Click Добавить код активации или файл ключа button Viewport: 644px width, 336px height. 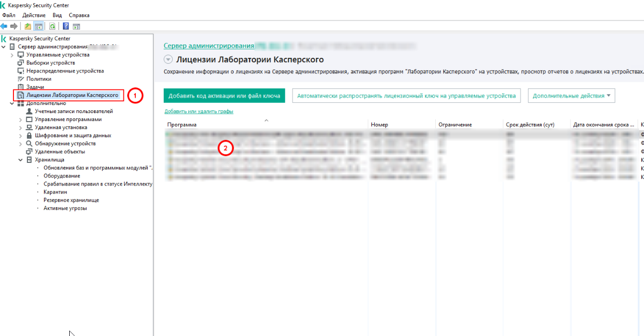224,96
